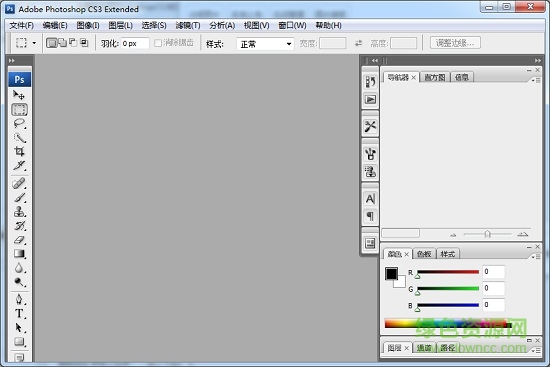Select the Dodge tool
The image size is (550, 367).
(19, 282)
